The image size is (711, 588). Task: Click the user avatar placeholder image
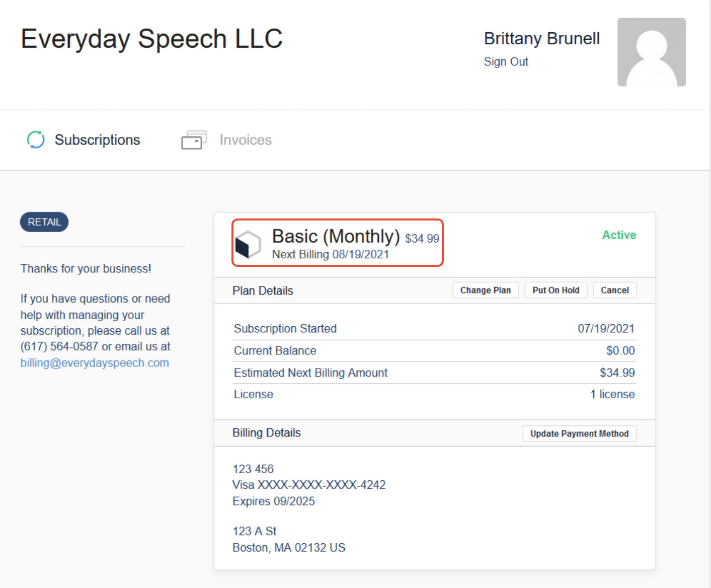(x=652, y=52)
